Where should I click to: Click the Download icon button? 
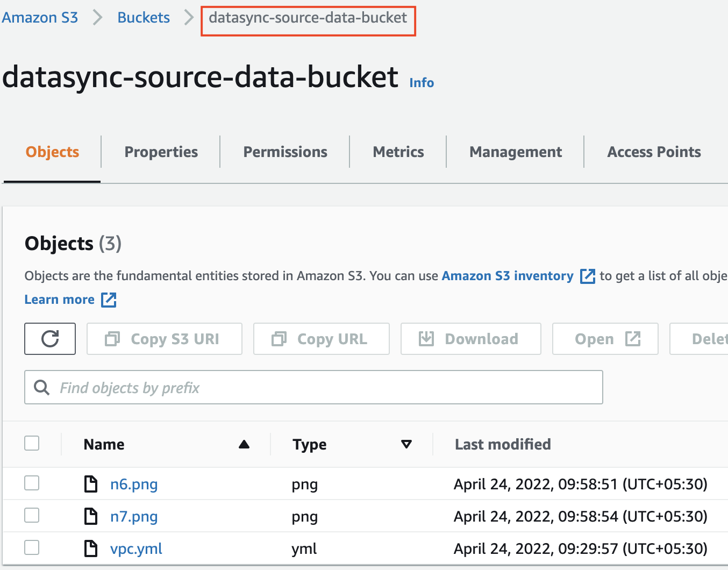click(x=426, y=339)
